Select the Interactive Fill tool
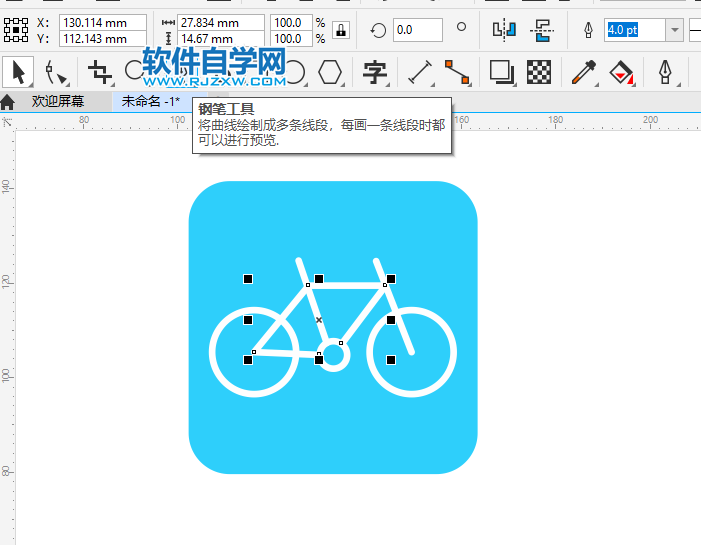This screenshot has width=701, height=545. (x=621, y=72)
